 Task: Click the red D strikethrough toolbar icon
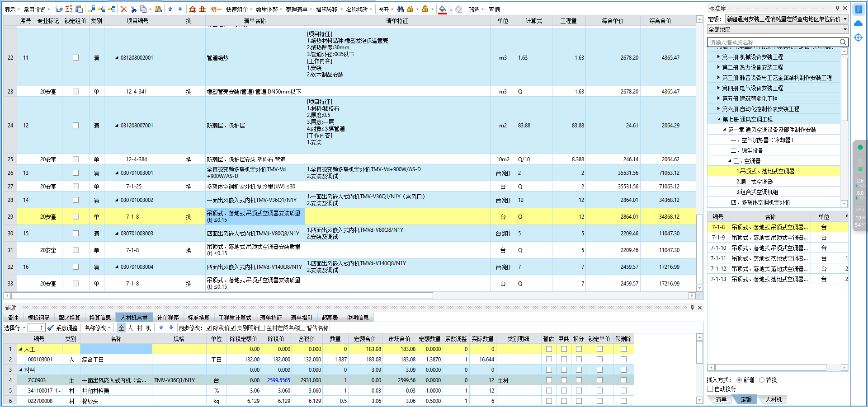[x=202, y=9]
